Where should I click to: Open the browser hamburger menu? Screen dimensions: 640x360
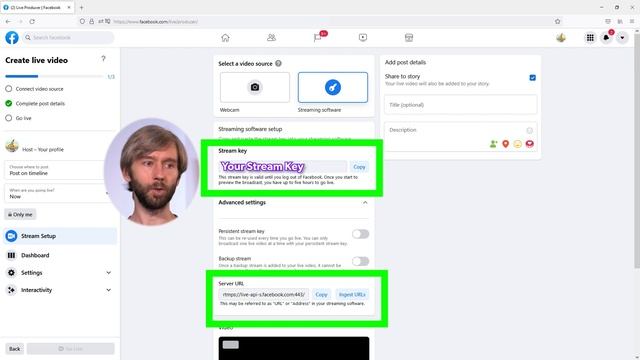coord(632,21)
